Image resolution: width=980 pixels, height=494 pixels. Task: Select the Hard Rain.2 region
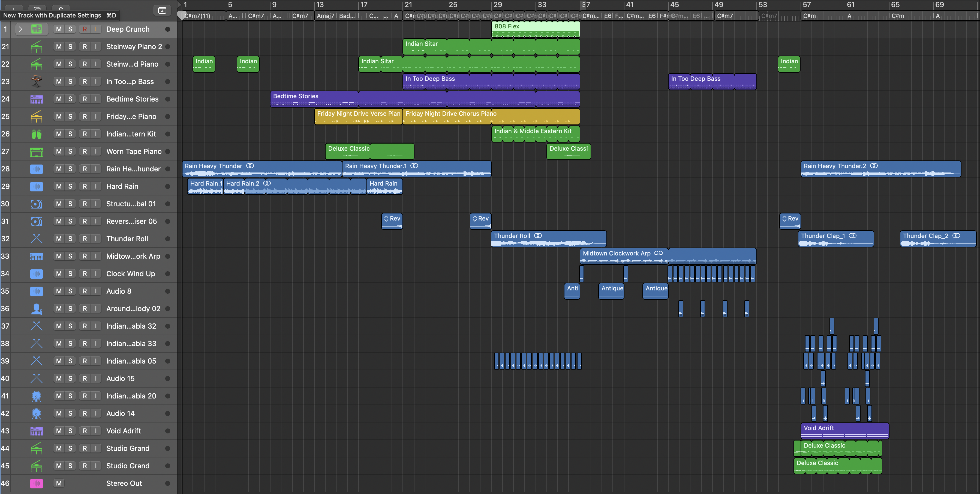point(295,187)
